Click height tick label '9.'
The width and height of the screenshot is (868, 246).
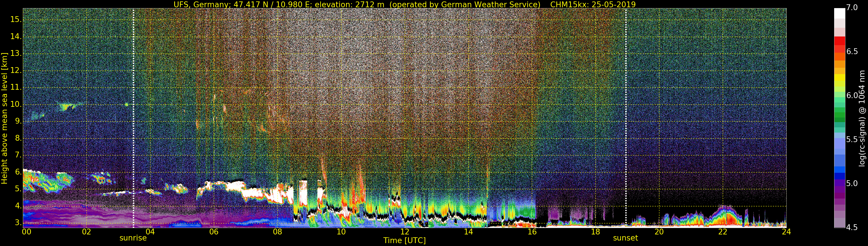pos(18,121)
